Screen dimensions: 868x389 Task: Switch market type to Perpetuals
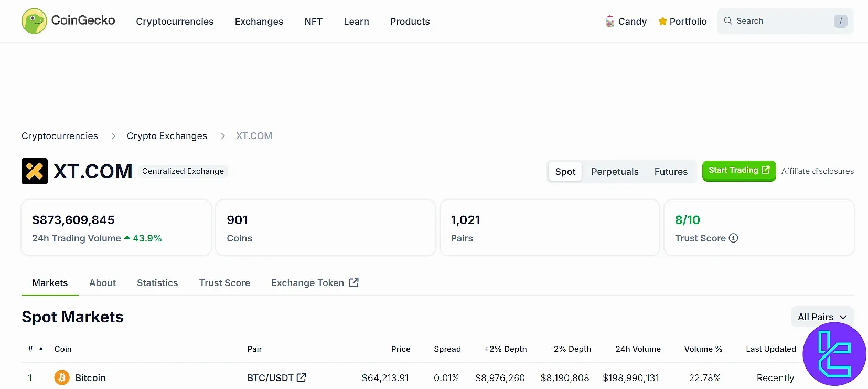[x=615, y=172]
